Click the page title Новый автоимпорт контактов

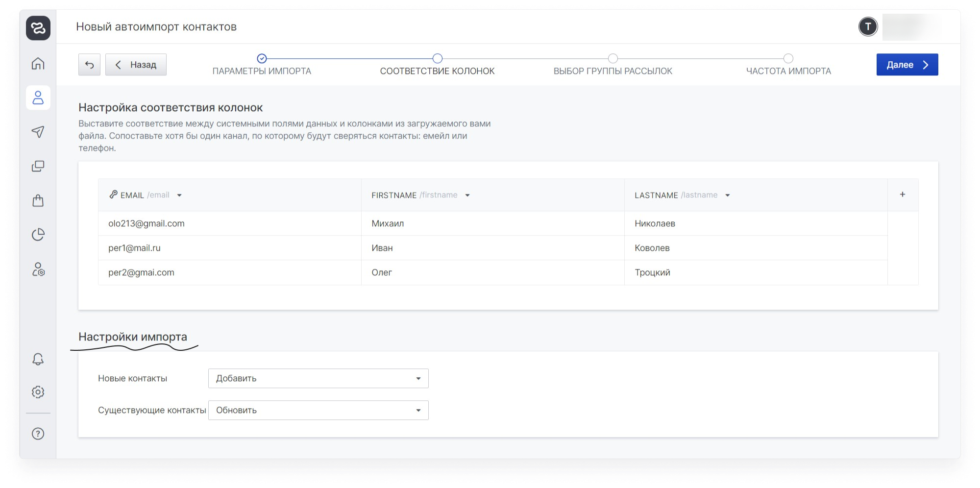pos(156,26)
